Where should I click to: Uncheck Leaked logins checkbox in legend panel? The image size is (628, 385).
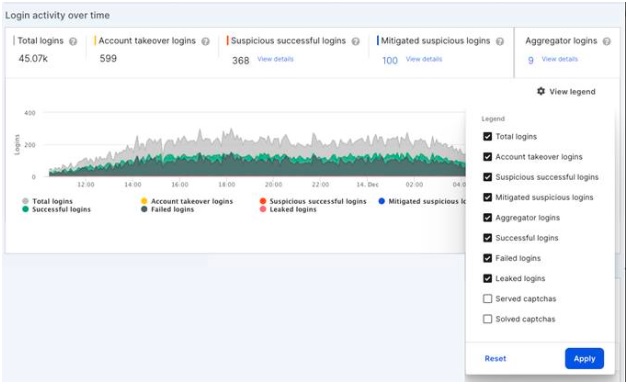click(x=487, y=278)
